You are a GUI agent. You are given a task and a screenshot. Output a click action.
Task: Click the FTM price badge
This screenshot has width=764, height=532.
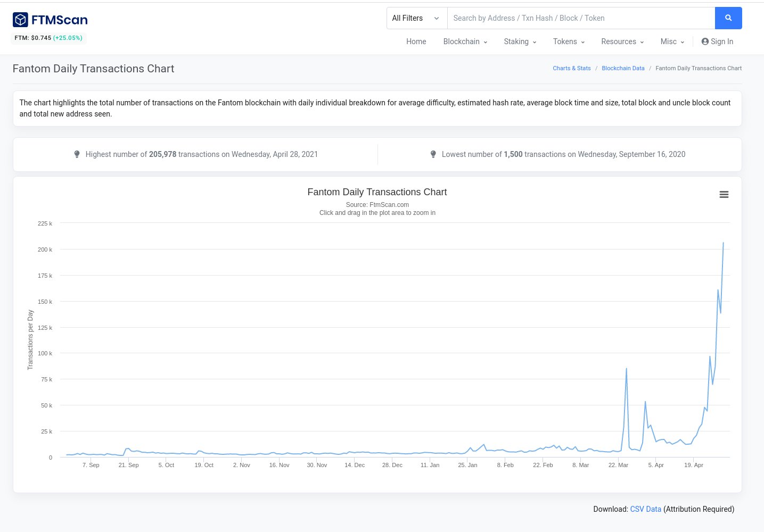click(x=48, y=38)
